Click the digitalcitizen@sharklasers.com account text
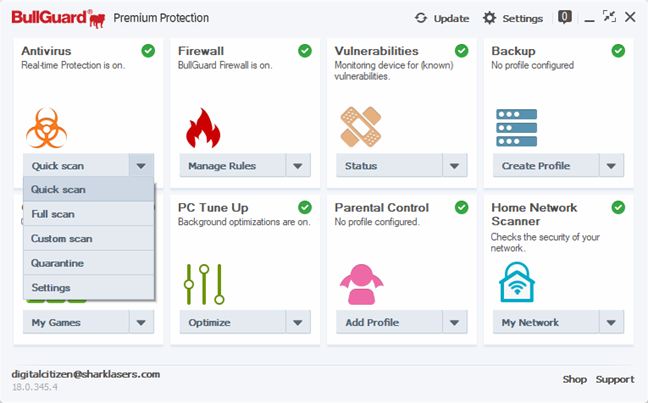The image size is (648, 403). click(x=86, y=374)
